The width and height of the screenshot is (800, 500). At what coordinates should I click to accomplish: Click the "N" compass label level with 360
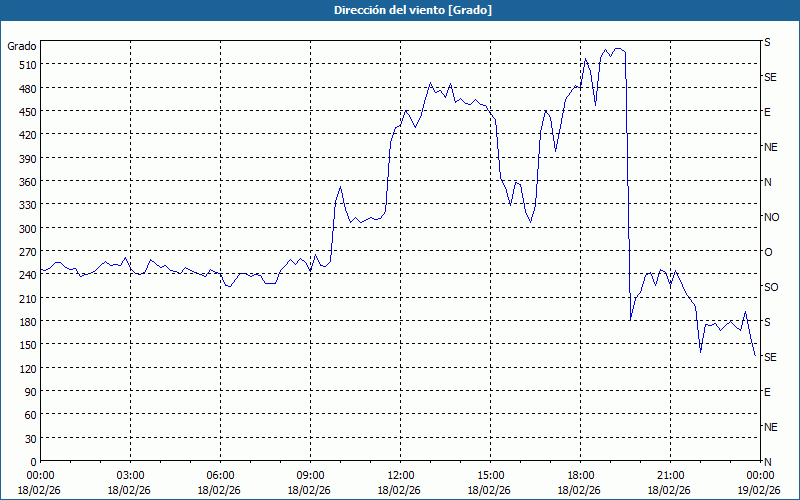pos(767,182)
